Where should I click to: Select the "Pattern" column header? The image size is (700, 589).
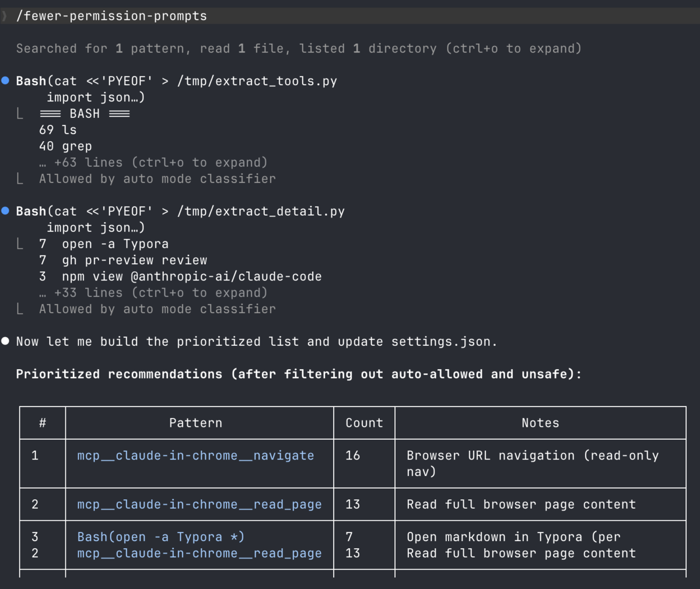[196, 423]
